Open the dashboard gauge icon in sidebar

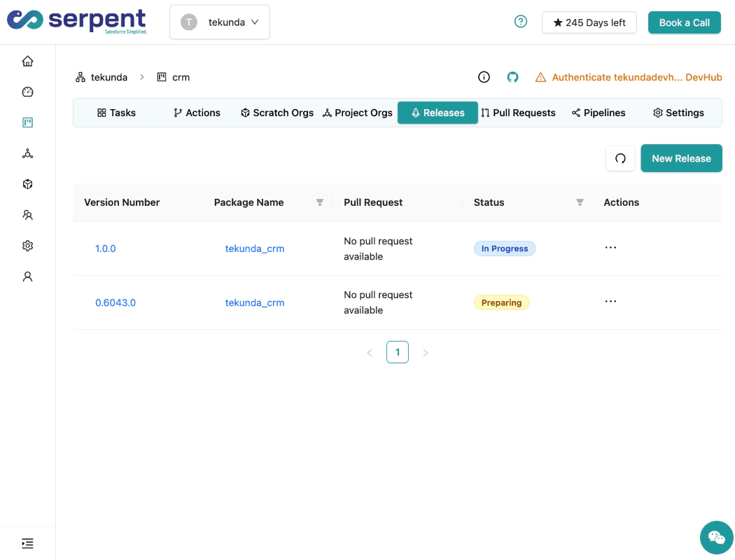coord(27,92)
